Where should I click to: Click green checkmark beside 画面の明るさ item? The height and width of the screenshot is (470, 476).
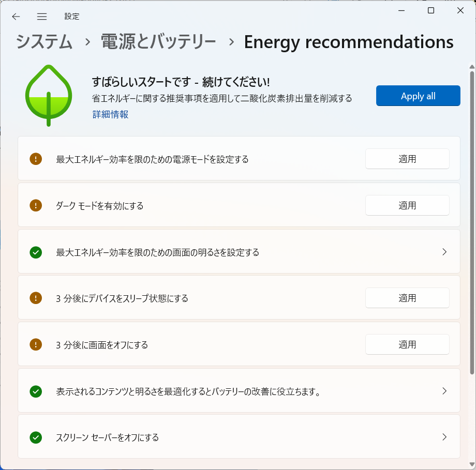36,252
